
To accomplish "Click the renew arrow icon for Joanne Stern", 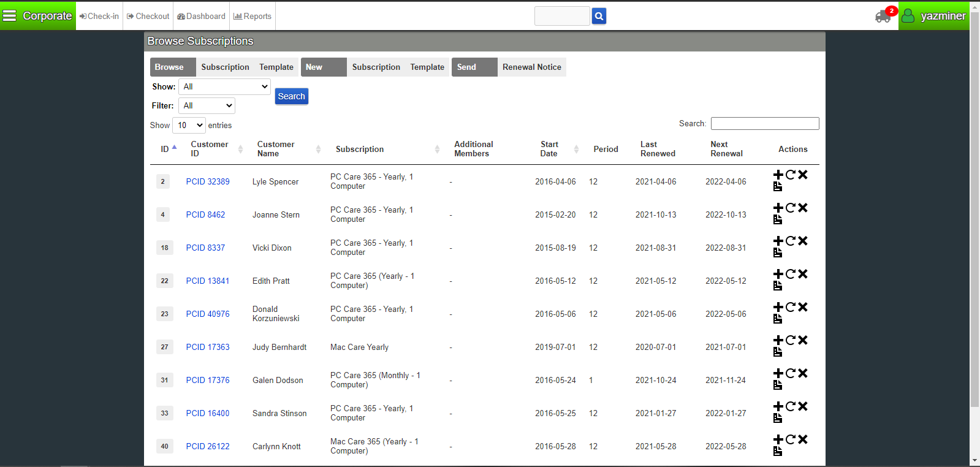I will coord(791,208).
